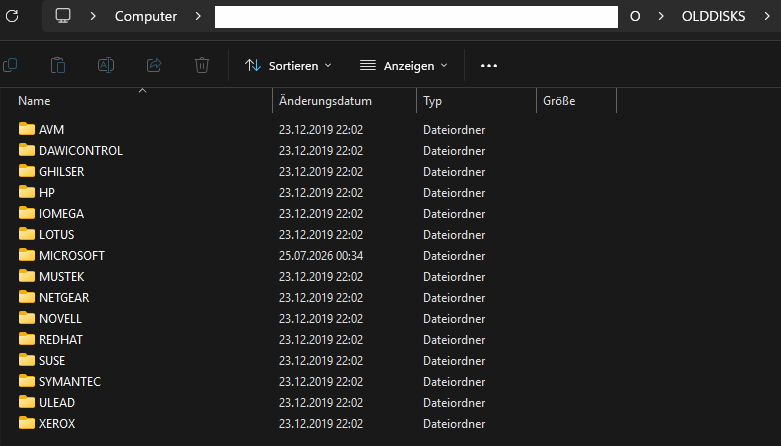Select the MICROSOFT folder name

72,256
